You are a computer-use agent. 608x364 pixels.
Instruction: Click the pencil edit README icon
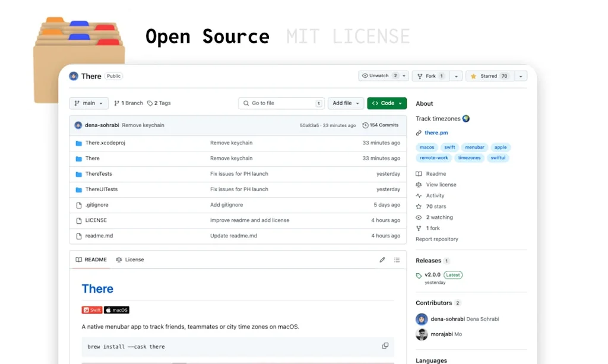[x=382, y=260]
